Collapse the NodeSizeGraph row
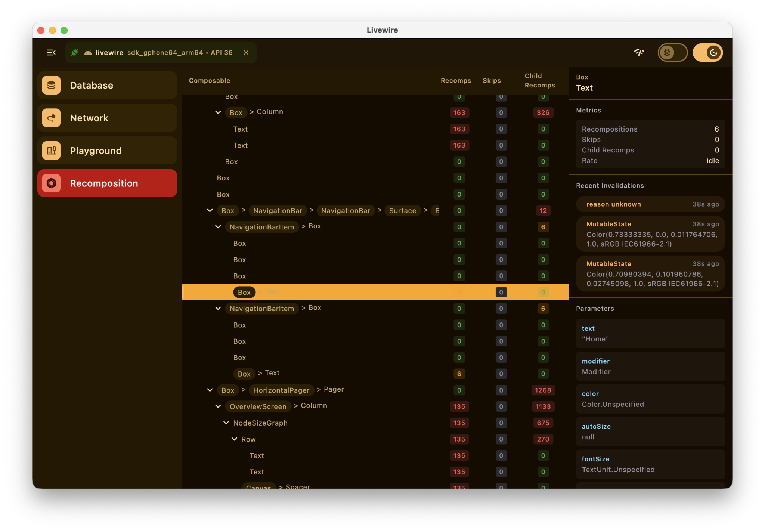This screenshot has height=532, width=765. [x=226, y=423]
